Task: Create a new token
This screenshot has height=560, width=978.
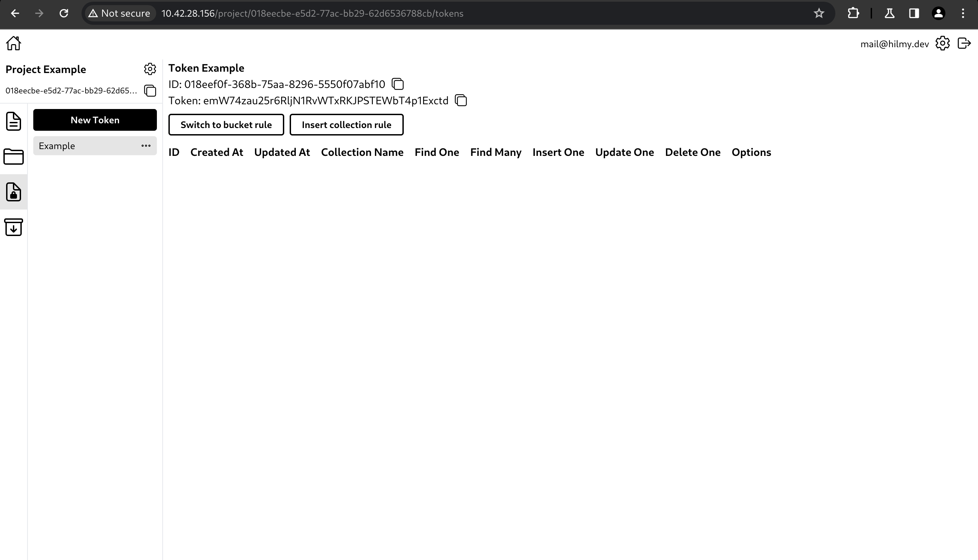Action: tap(95, 120)
